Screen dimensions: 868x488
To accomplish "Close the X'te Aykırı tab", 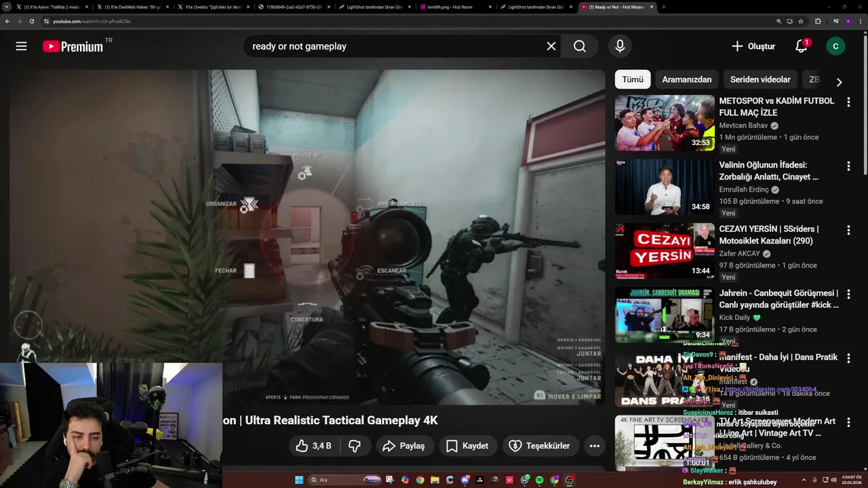I will (86, 7).
